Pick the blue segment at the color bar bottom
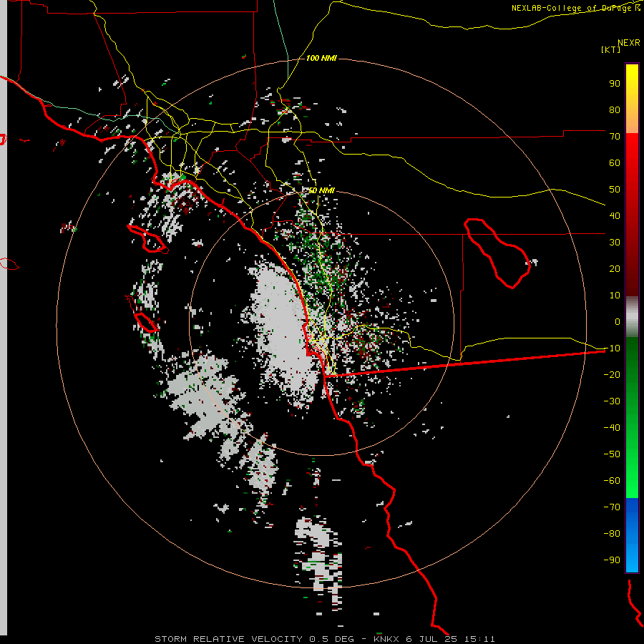This screenshot has width=644, height=644. click(632, 535)
